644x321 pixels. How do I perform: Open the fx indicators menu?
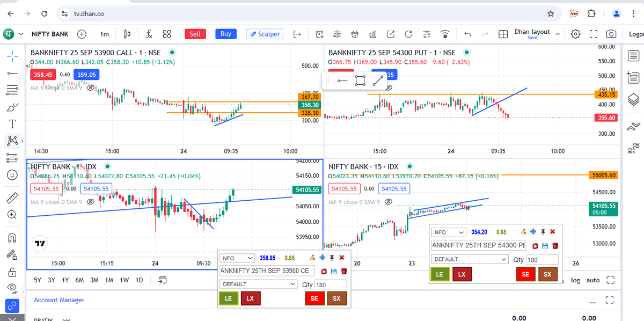click(149, 34)
